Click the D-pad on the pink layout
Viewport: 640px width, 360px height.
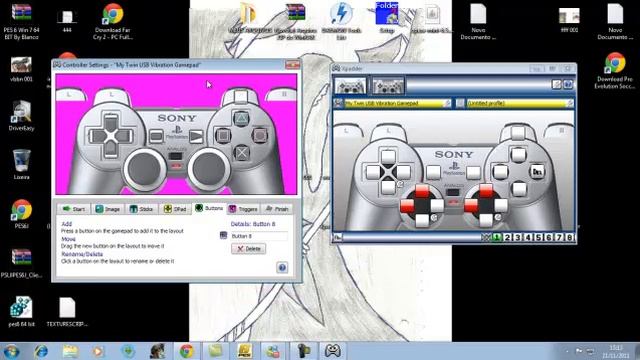pos(111,136)
